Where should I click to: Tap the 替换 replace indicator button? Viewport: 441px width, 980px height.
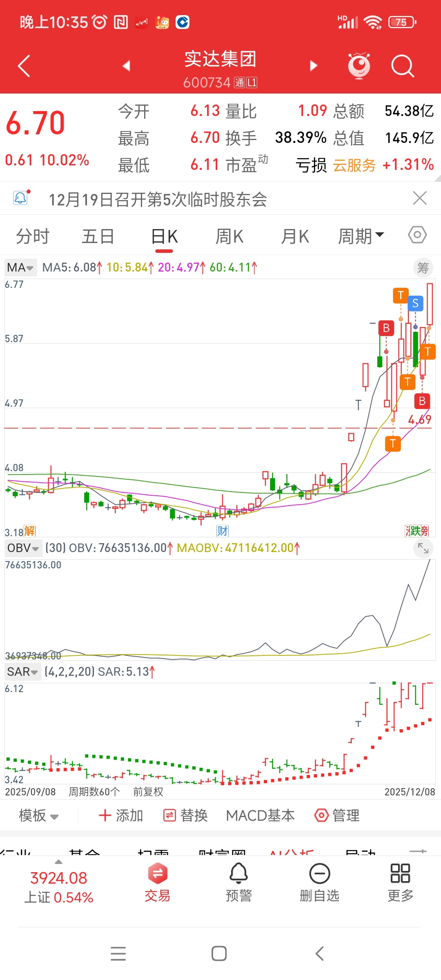tap(185, 815)
